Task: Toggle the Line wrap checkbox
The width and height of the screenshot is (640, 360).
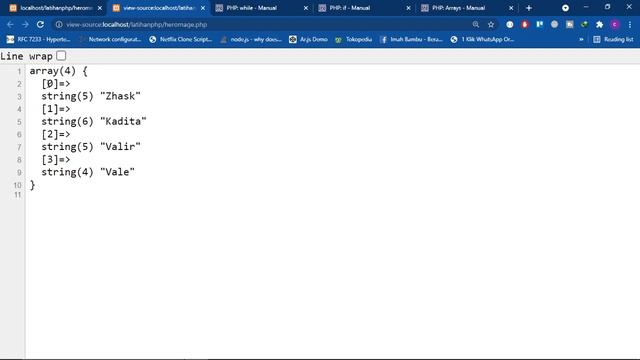Action: (x=61, y=56)
